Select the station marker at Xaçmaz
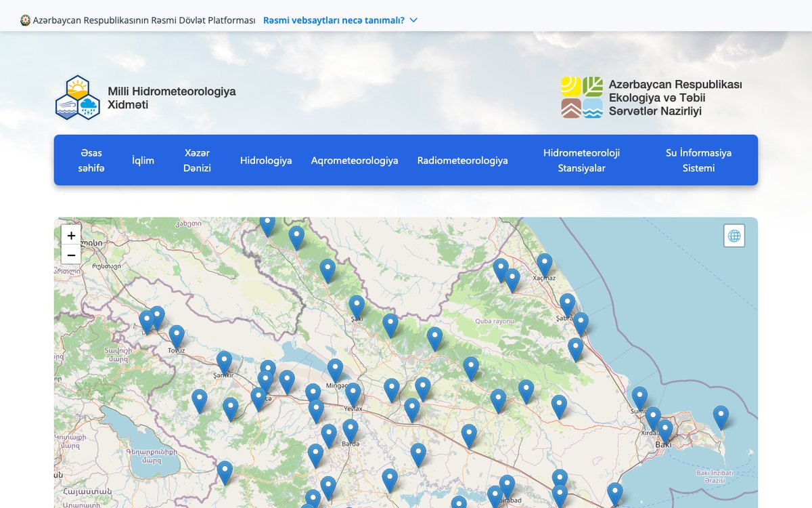812x508 pixels. [545, 265]
